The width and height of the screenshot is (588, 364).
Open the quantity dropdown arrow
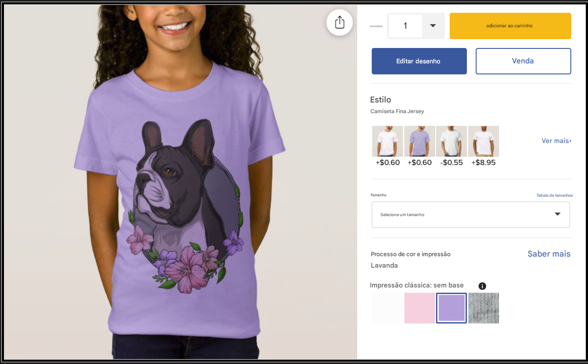point(433,26)
